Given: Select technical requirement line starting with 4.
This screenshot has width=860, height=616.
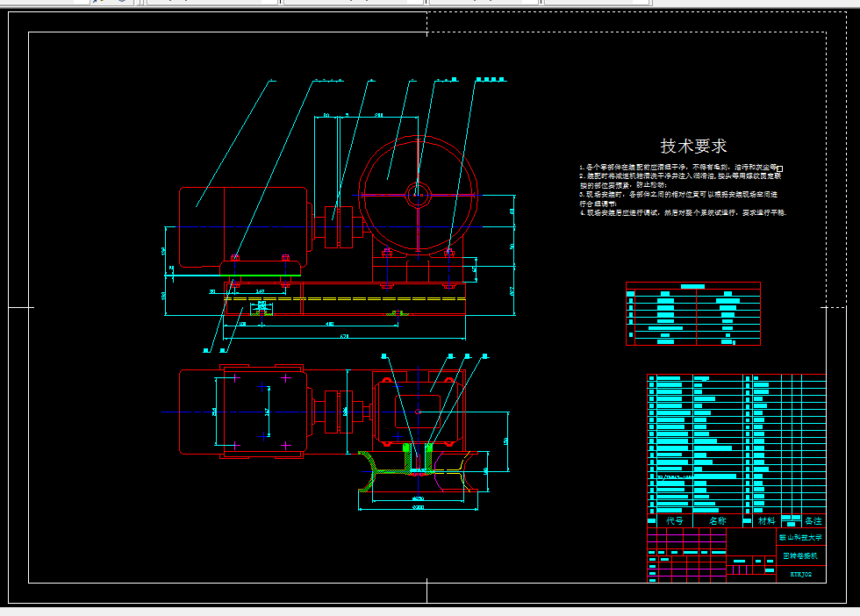Looking at the screenshot, I should (x=683, y=213).
